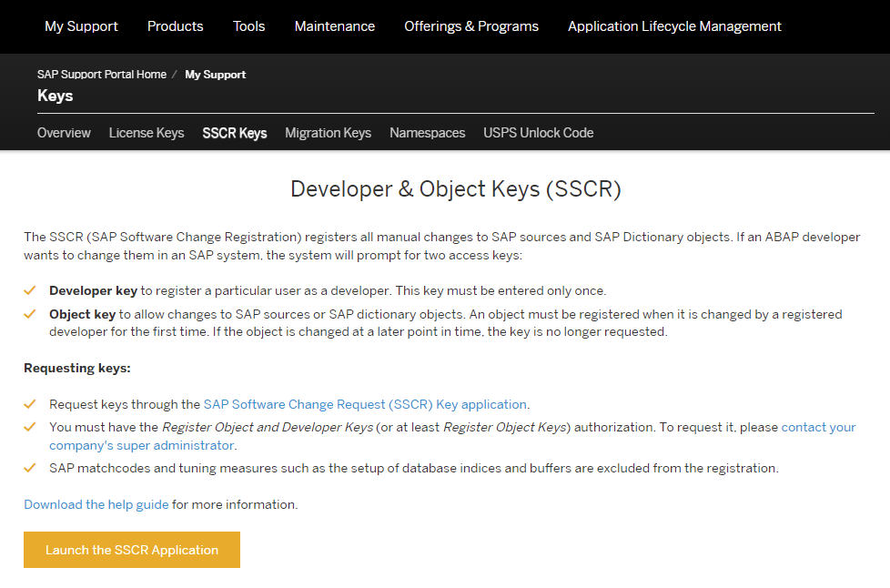Open SAP Software Change Request Key application link

(x=366, y=404)
